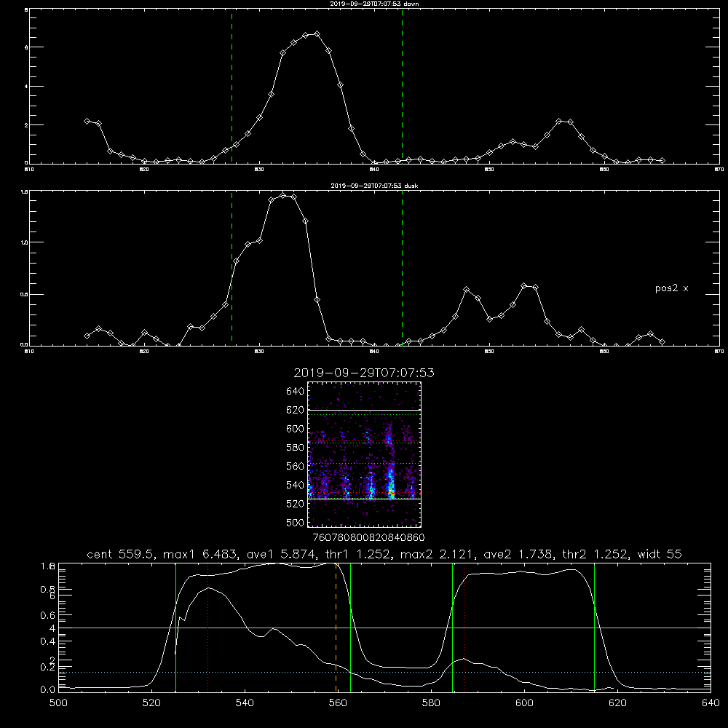Click bottom plot y-axis label 0.6
728x728 pixels.
[x=48, y=615]
